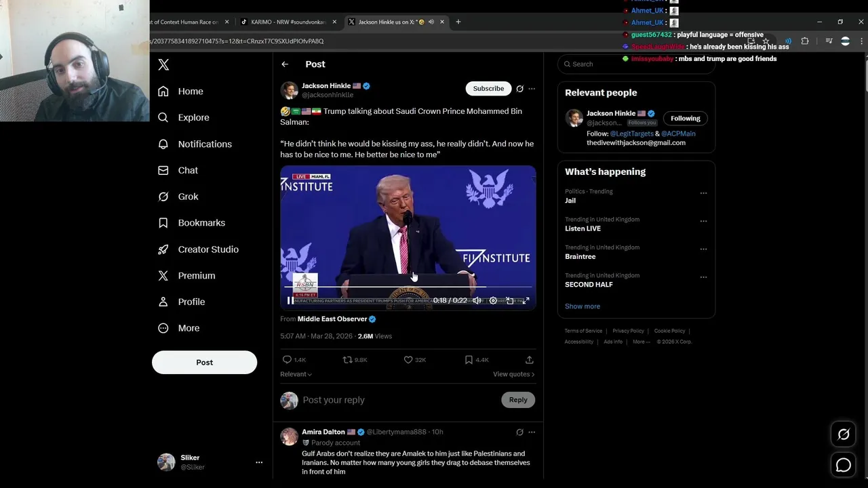Image resolution: width=868 pixels, height=488 pixels.
Task: Open a new browser tab
Action: click(x=458, y=22)
